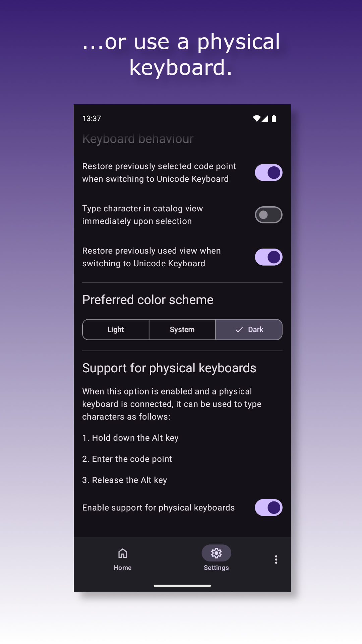Enable type character immediately upon selection
The height and width of the screenshot is (644, 362).
pos(268,215)
